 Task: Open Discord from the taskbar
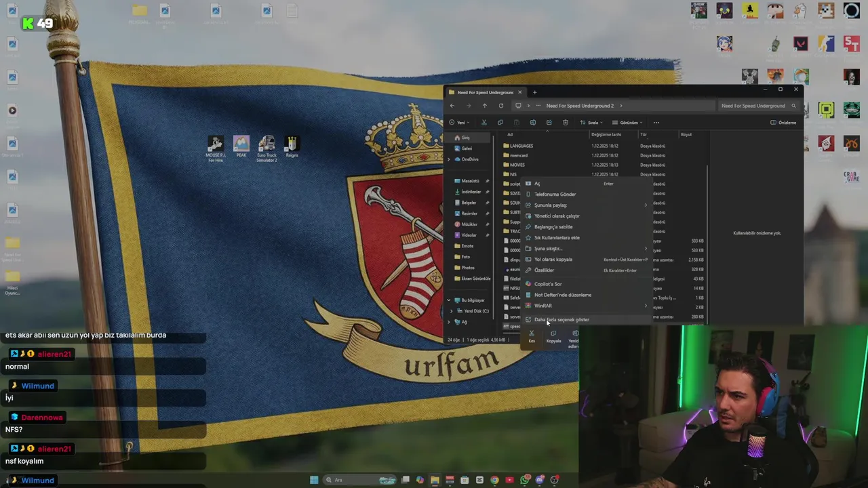(540, 480)
